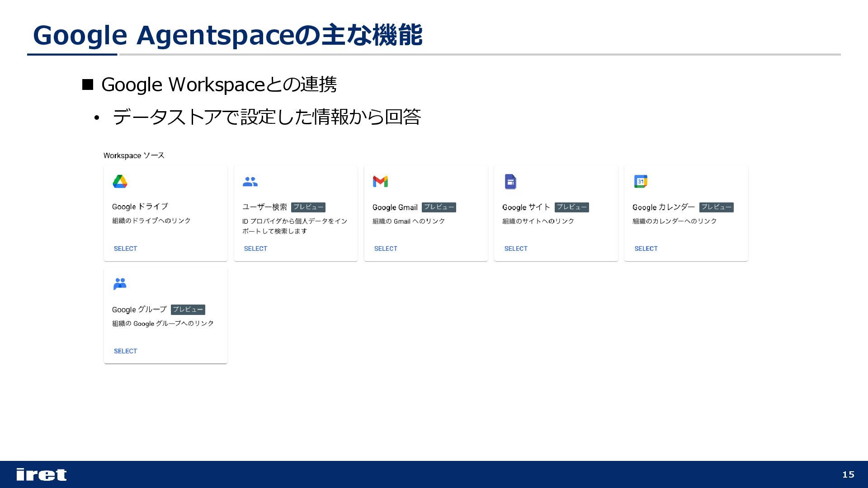Click '組織の Gmail へのリンク' description
Viewport: 868px width, 488px height.
pyautogui.click(x=409, y=221)
